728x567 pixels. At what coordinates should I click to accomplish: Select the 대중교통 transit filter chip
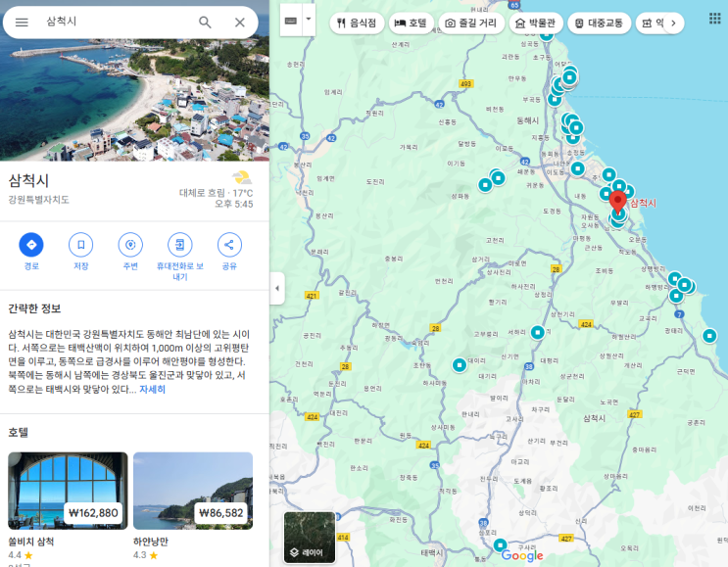(x=599, y=23)
